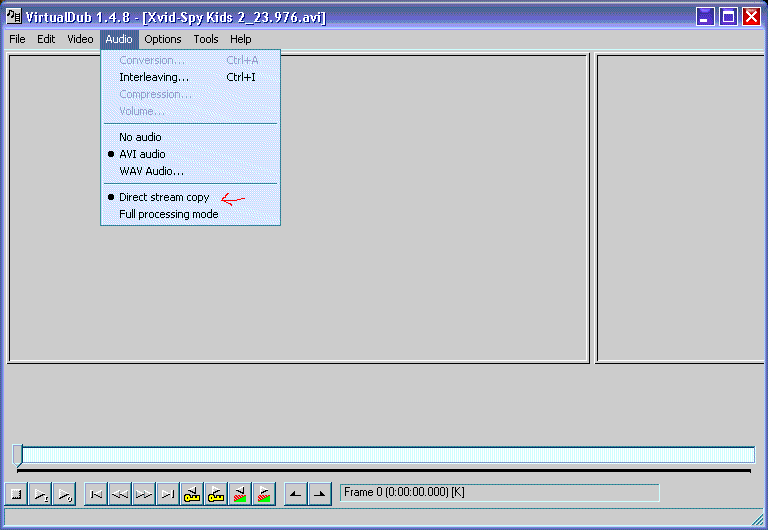Open the Help menu
Viewport: 768px width, 530px height.
[240, 39]
